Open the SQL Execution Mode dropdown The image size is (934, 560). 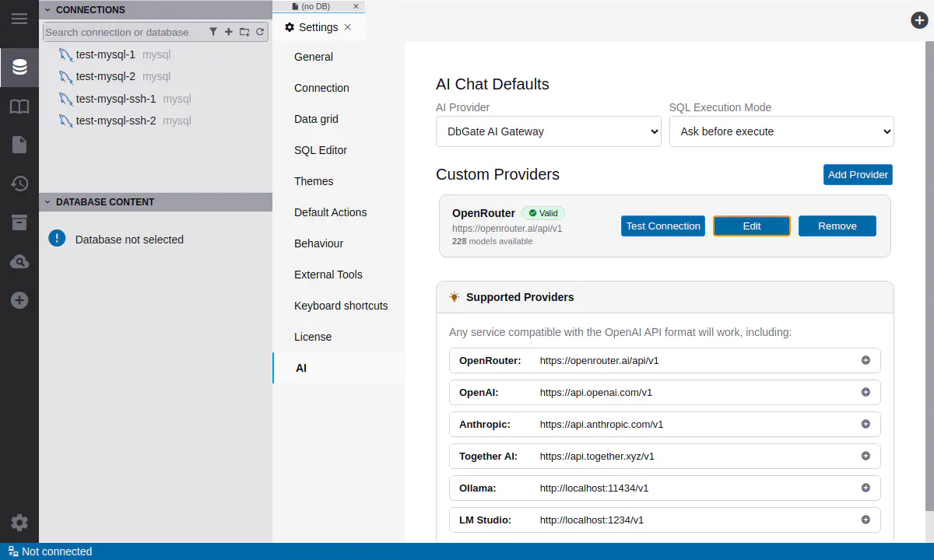tap(781, 131)
